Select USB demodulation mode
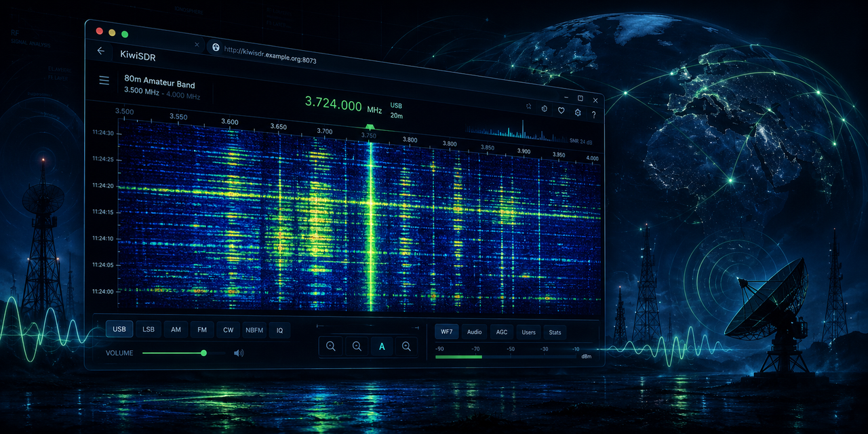The width and height of the screenshot is (868, 434). click(119, 330)
